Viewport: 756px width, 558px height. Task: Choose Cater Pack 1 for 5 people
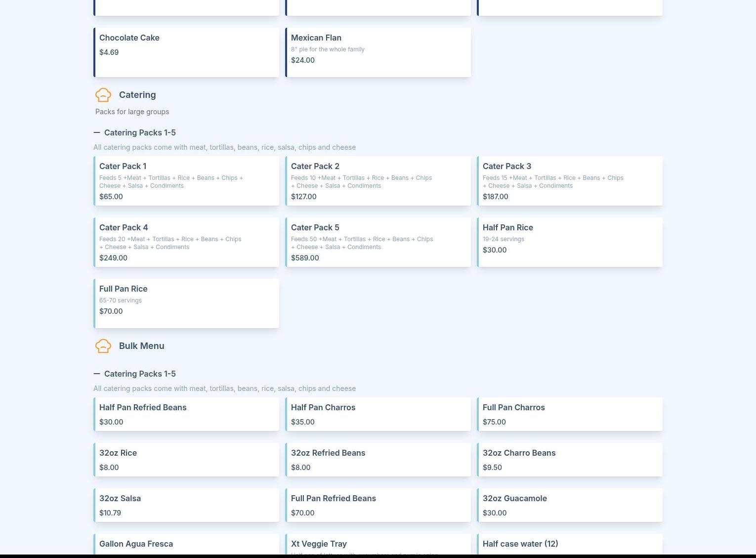click(x=186, y=181)
